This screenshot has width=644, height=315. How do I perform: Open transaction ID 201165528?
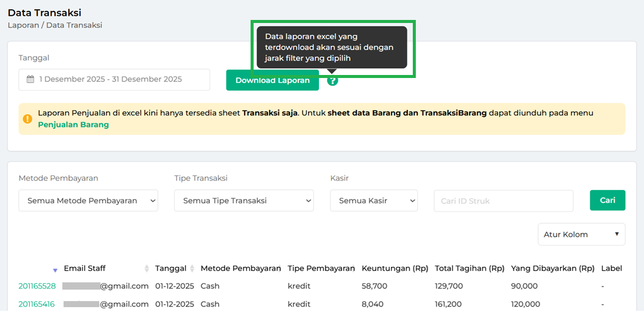pos(37,286)
